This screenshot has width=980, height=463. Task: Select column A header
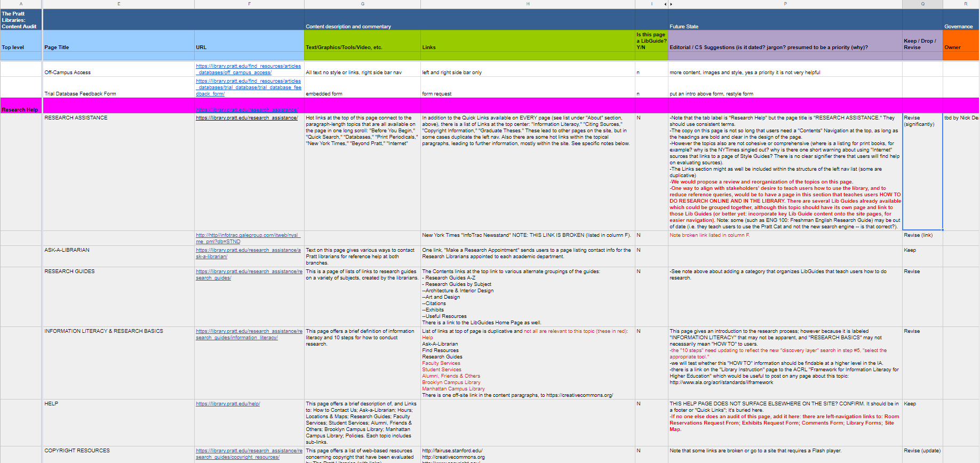click(x=21, y=4)
